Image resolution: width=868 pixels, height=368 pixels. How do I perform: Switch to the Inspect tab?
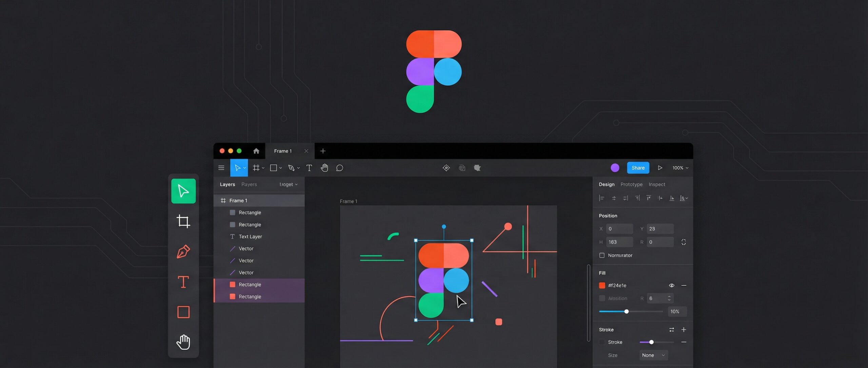[656, 184]
